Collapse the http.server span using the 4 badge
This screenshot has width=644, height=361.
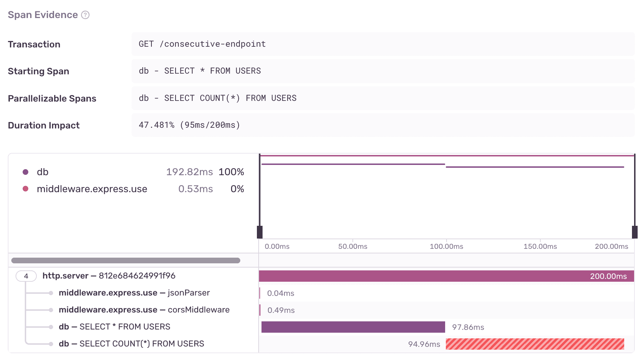(26, 276)
